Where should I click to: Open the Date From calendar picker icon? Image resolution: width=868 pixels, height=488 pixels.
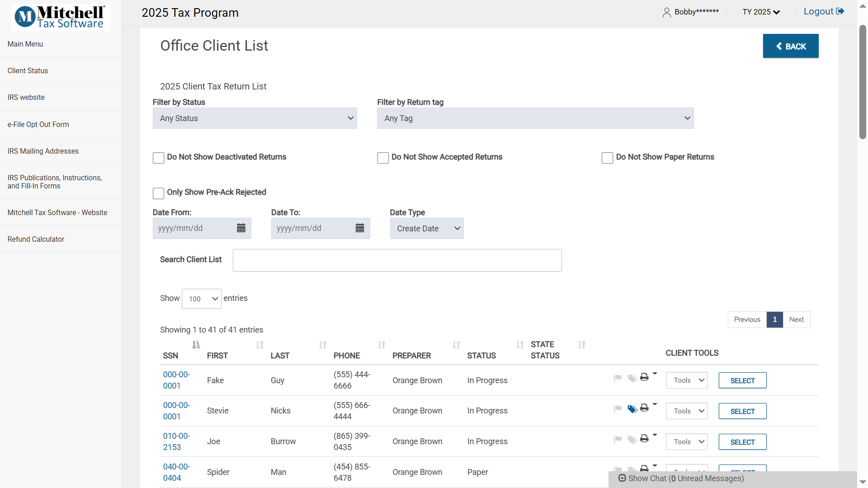pos(241,228)
